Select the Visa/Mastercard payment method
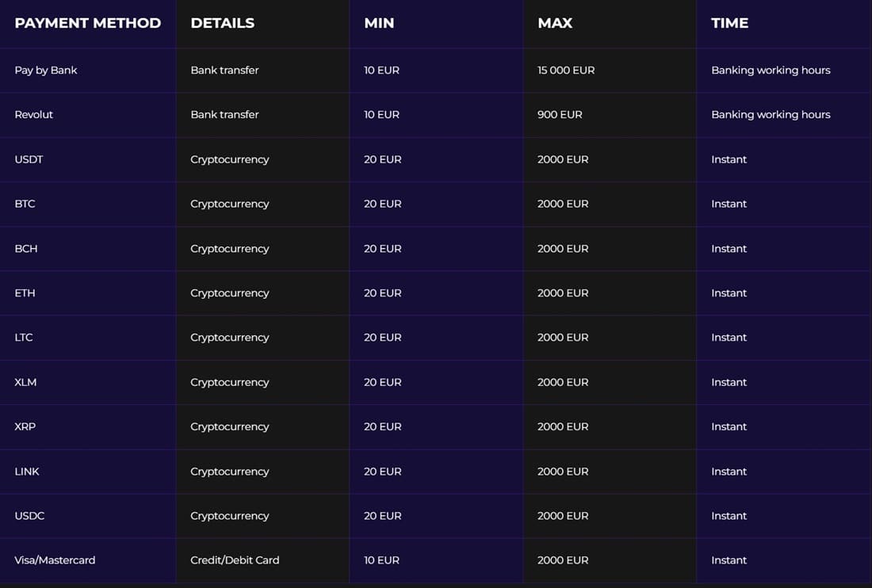The height and width of the screenshot is (588, 872). tap(55, 560)
